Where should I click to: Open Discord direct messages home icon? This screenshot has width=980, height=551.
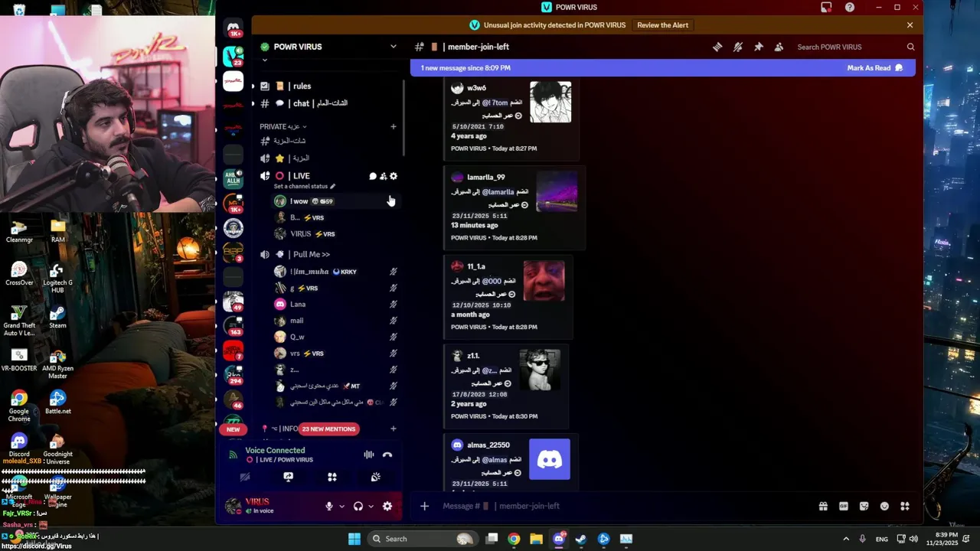234,28
